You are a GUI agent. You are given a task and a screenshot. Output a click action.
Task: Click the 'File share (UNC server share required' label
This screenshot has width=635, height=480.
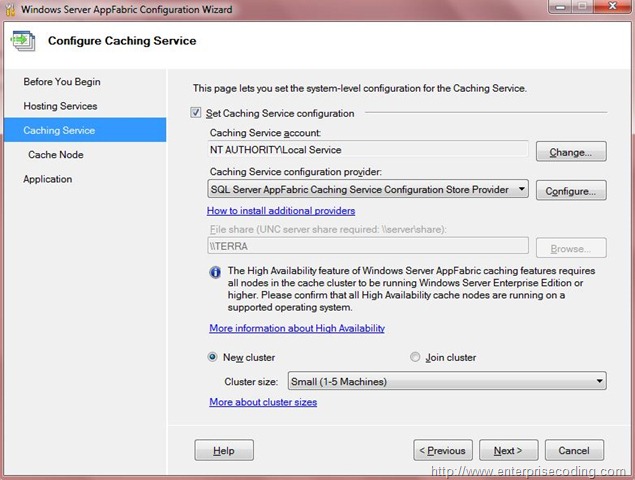point(328,229)
